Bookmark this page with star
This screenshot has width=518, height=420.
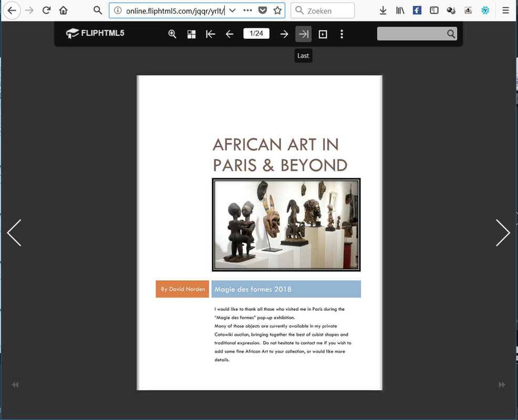(277, 10)
